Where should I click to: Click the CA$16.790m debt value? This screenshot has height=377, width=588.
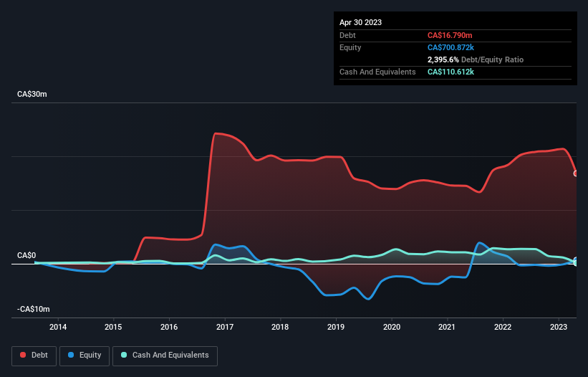(450, 35)
